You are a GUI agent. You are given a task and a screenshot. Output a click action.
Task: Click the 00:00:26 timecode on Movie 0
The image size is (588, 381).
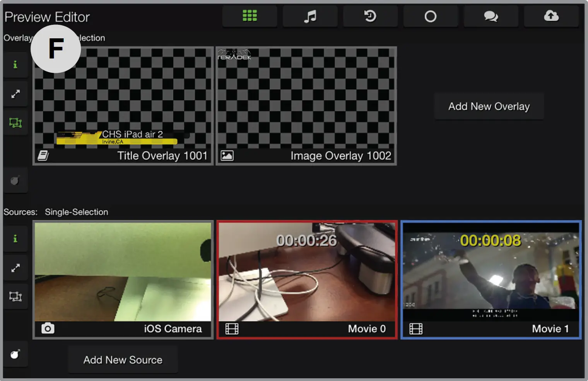[x=307, y=241]
